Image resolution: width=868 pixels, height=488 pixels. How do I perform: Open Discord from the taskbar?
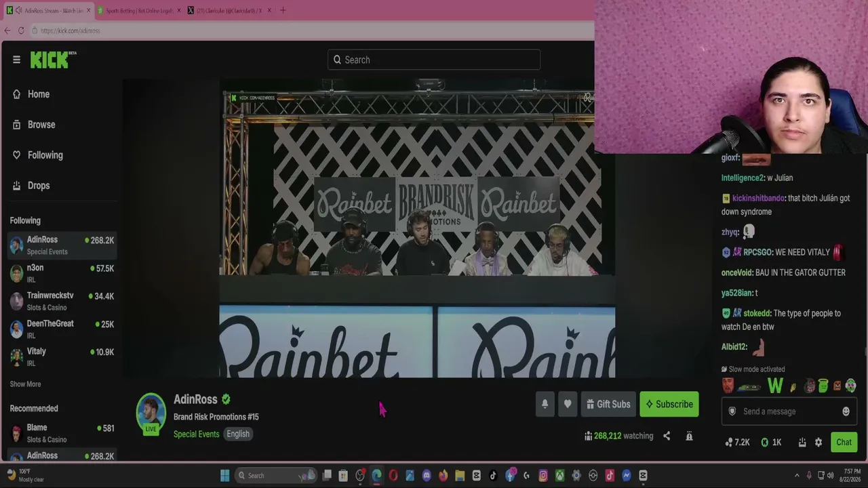point(427,475)
